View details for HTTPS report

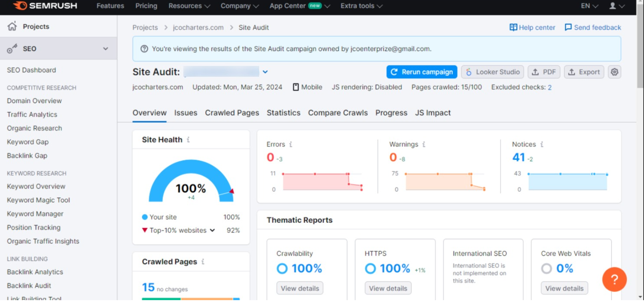(x=388, y=288)
